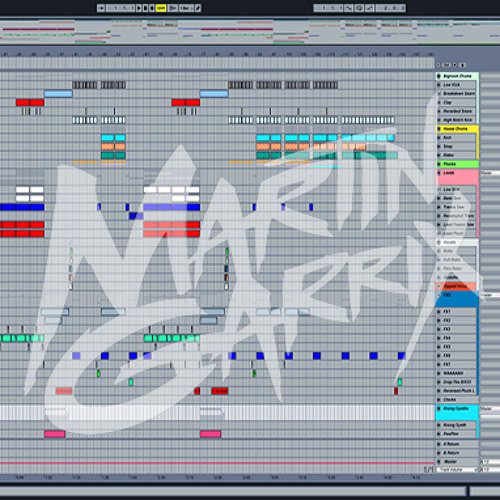500x500 pixels.
Task: Click the arrangement position field in transport
Action: pyautogui.click(x=120, y=8)
